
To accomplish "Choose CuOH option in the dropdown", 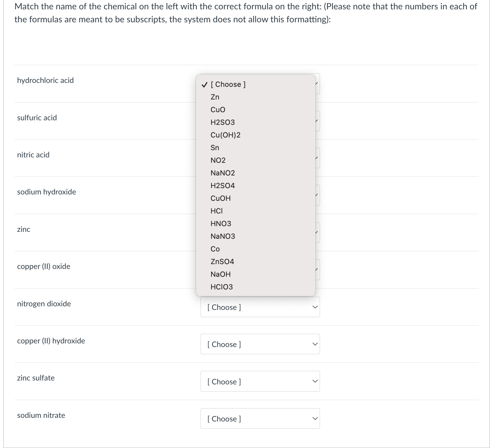I will [220, 198].
